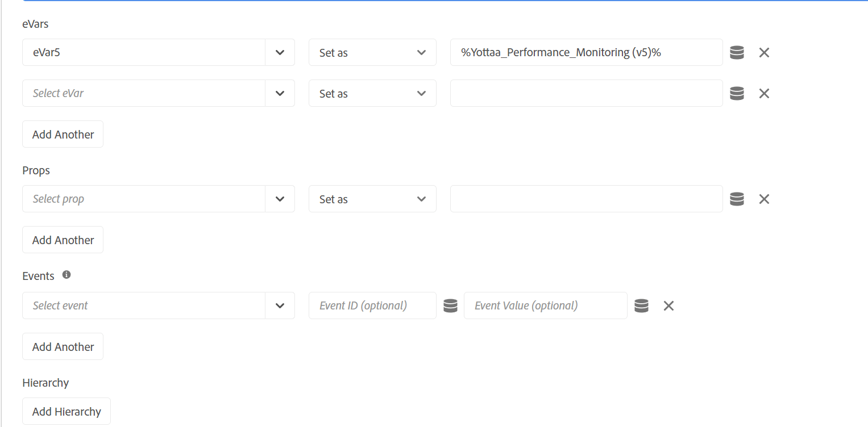This screenshot has width=868, height=427.
Task: Remove the eVar5 mapping row
Action: 763,52
